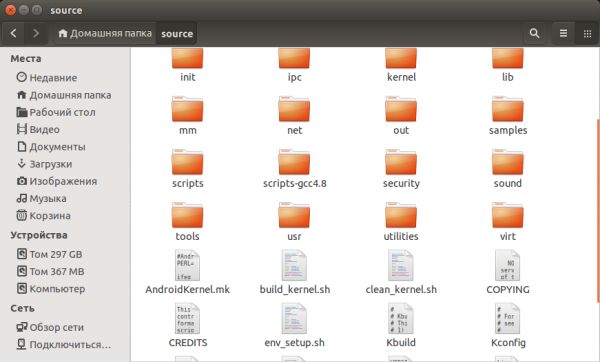Image resolution: width=600 pixels, height=362 pixels.
Task: Select the build_kernel.sh script file icon
Action: tap(294, 266)
